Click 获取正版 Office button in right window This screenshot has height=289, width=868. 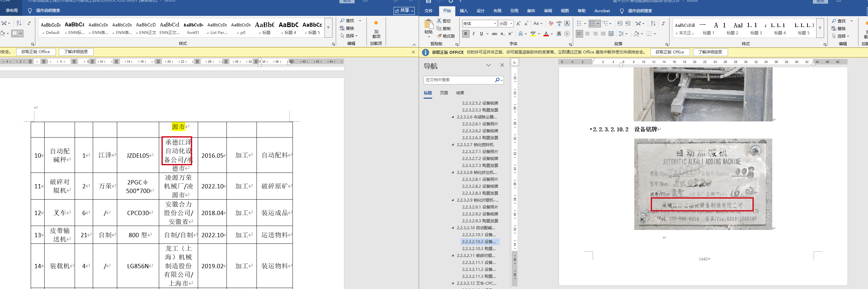(670, 52)
